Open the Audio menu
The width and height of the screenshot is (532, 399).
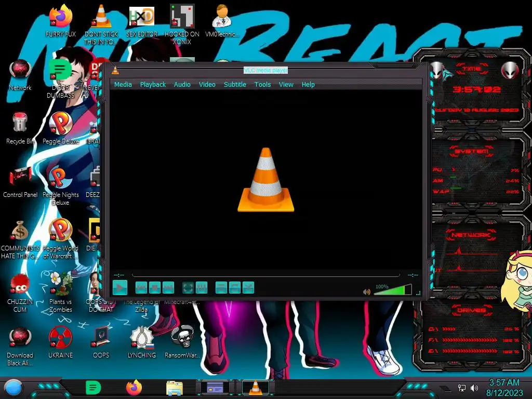(x=182, y=85)
